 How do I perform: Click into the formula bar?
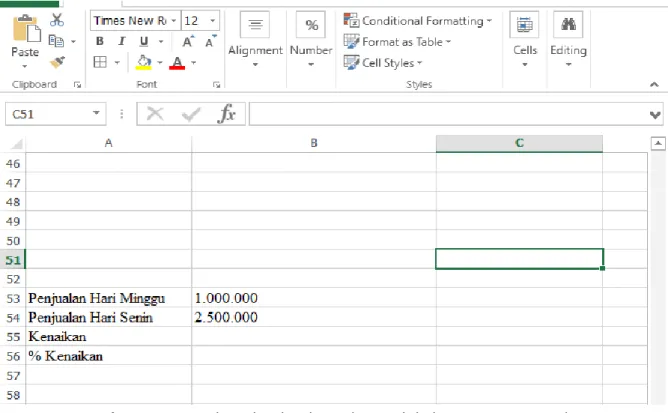(x=447, y=114)
